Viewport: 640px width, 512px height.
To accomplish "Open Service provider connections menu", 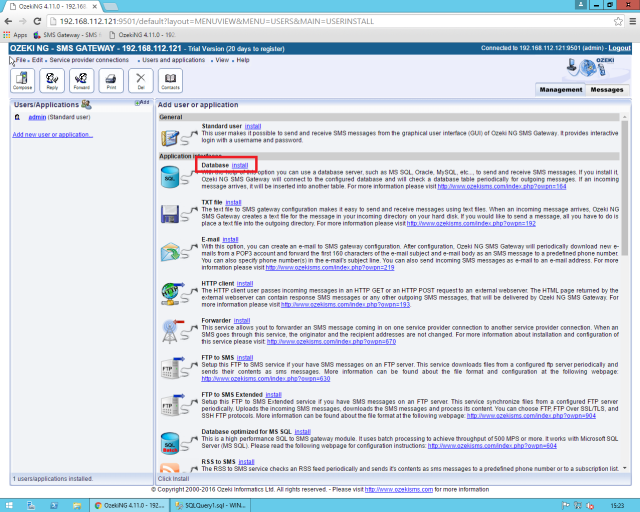I will tap(89, 60).
